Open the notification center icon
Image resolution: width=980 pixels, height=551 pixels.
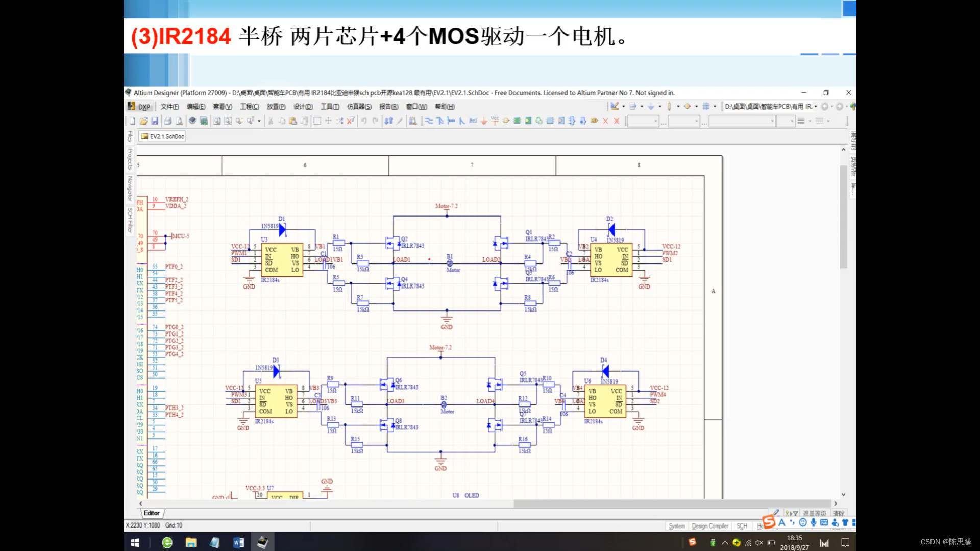(x=845, y=542)
